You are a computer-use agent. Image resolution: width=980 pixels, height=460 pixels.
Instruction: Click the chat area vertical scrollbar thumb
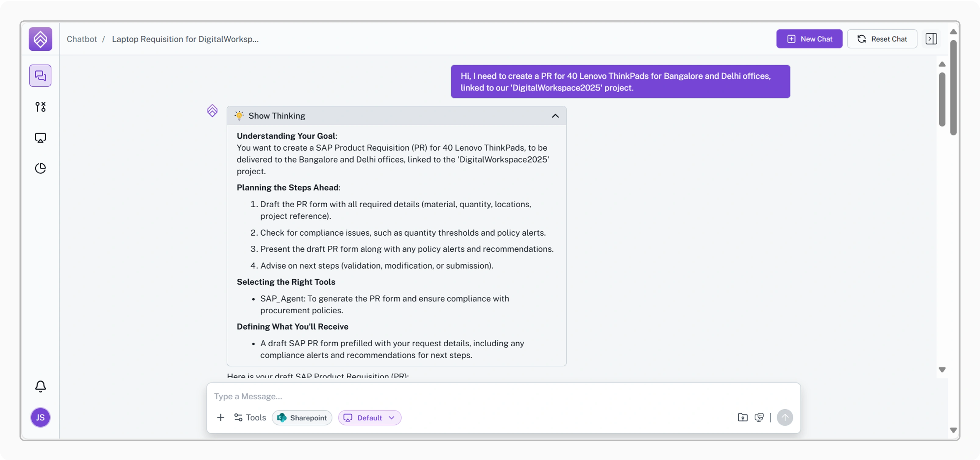(x=942, y=99)
